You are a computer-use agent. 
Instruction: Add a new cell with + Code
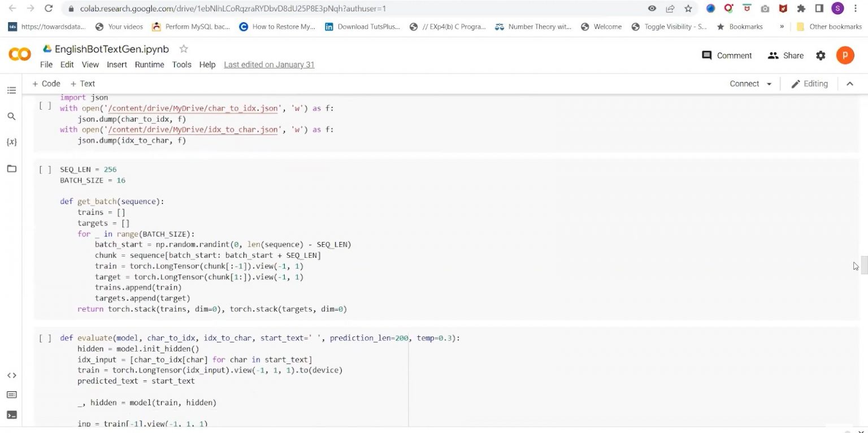(46, 83)
